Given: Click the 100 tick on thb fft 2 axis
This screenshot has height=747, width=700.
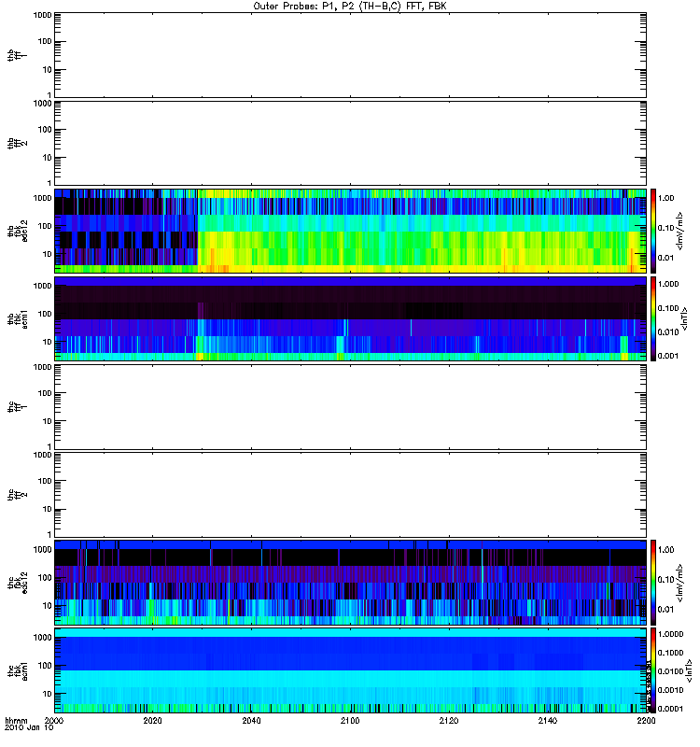Looking at the screenshot, I should 47,130.
